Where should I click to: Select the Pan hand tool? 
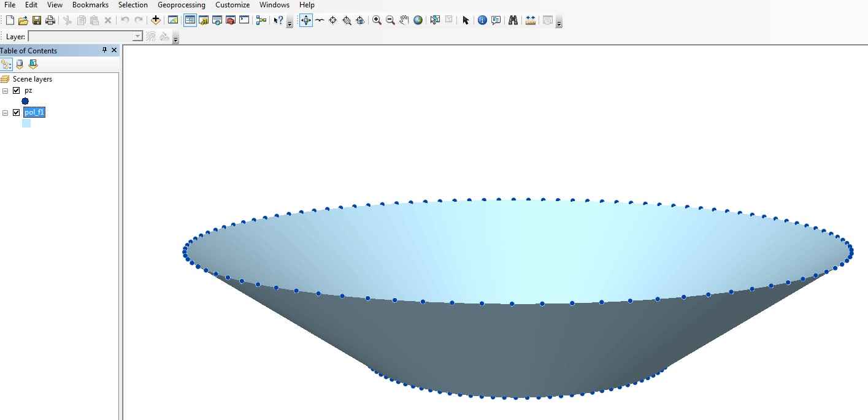[404, 20]
